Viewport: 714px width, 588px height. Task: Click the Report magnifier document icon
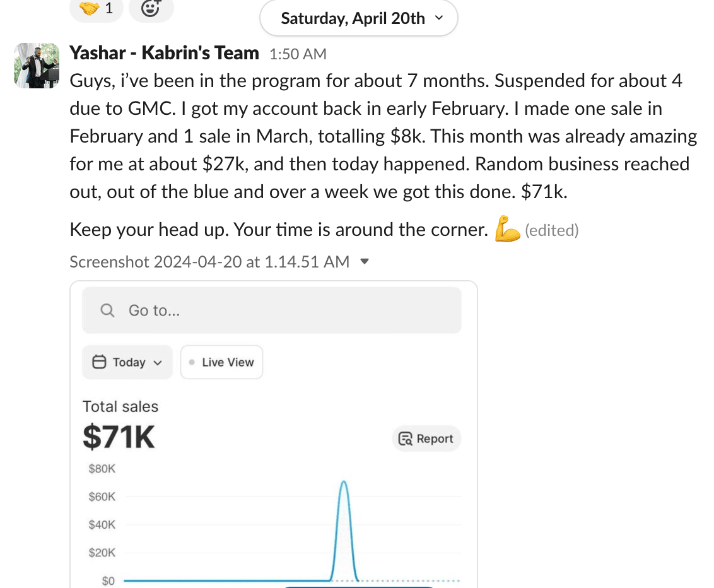click(406, 439)
